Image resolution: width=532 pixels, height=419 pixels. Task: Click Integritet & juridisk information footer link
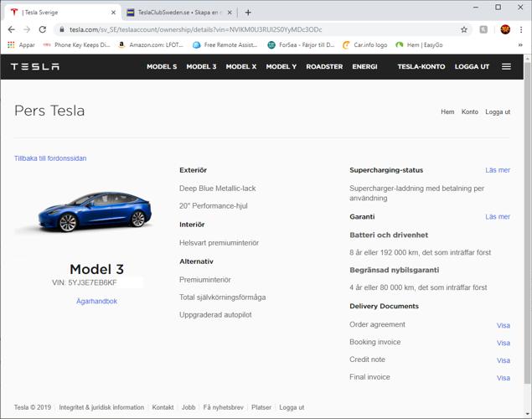coord(101,407)
